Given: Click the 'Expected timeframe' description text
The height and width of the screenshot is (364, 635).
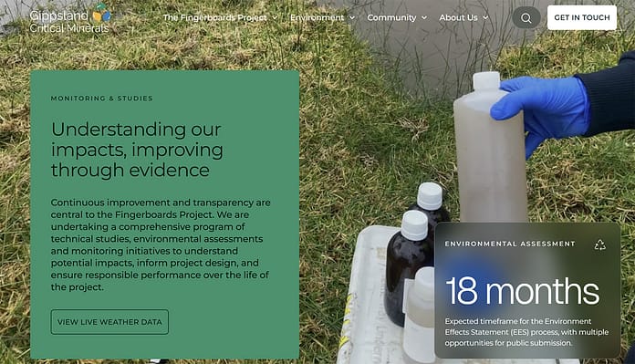Looking at the screenshot, I should 526,332.
